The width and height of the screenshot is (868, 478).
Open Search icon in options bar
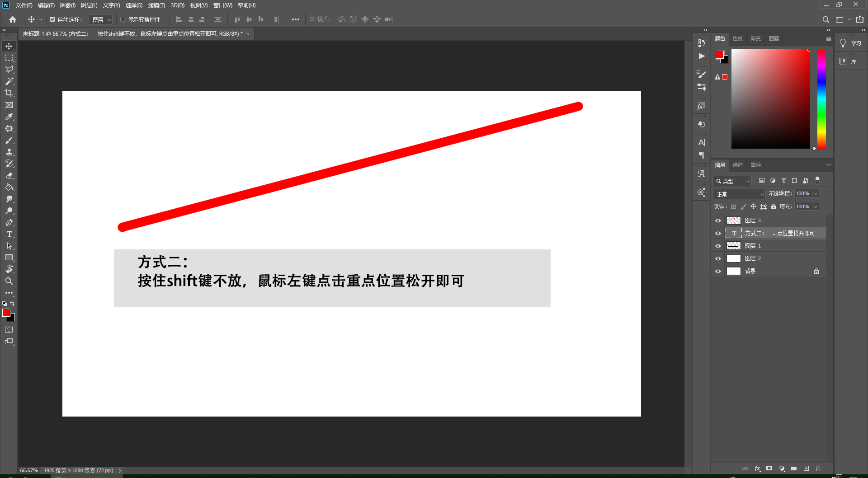[826, 19]
